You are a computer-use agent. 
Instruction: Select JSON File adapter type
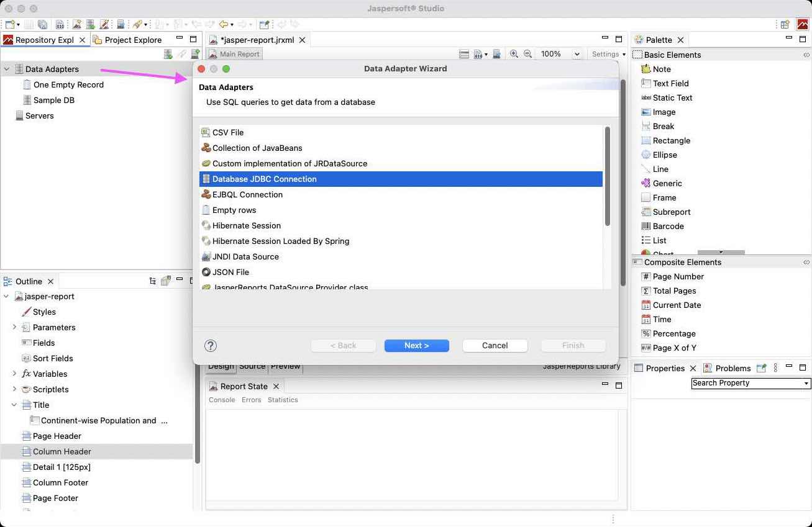pyautogui.click(x=401, y=272)
